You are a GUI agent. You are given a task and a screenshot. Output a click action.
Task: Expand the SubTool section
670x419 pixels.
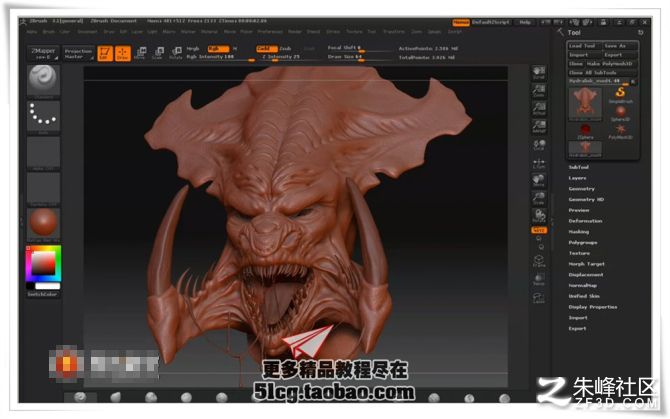click(x=579, y=167)
